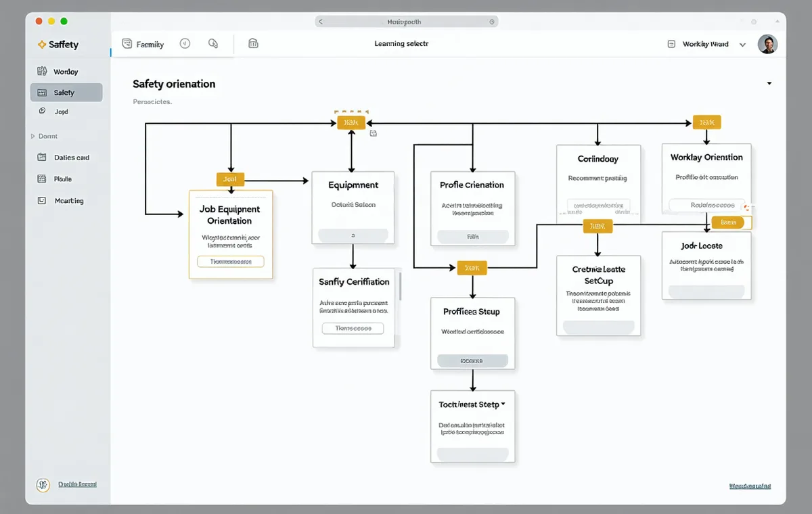Expand the Dornnt sidebar section
The width and height of the screenshot is (812, 514).
pyautogui.click(x=32, y=136)
